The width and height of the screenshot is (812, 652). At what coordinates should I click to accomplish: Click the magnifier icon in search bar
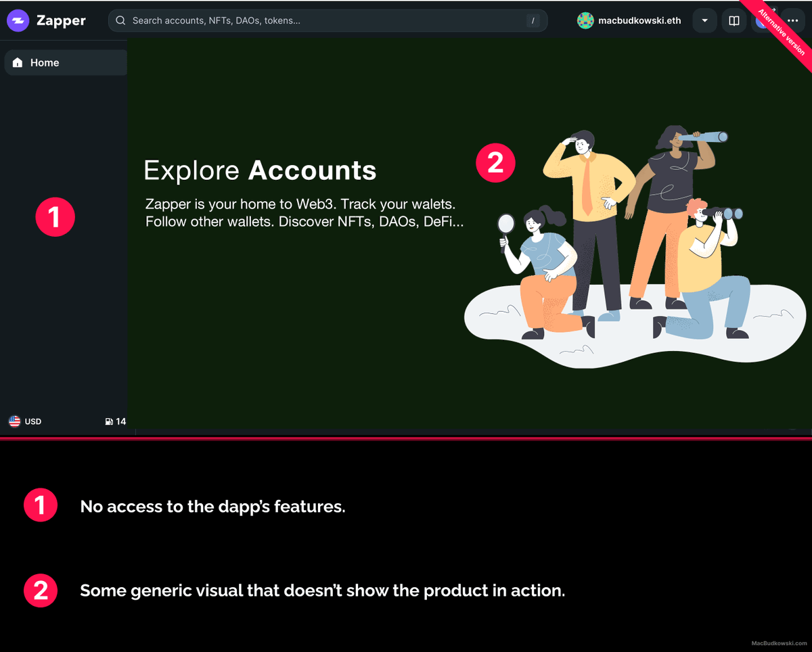click(x=121, y=20)
